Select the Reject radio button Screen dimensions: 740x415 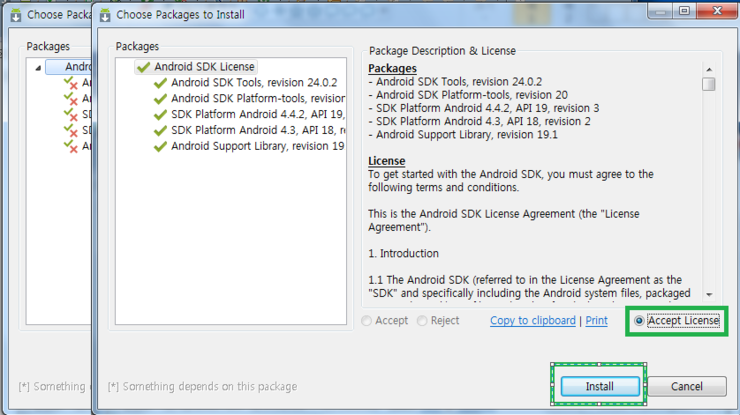(438, 321)
